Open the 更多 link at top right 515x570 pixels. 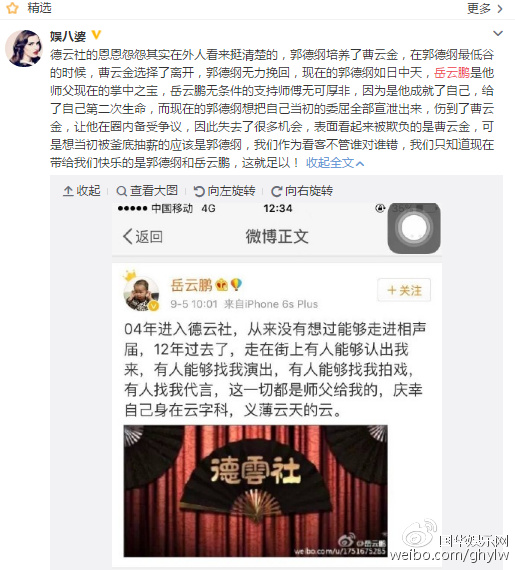[485, 8]
